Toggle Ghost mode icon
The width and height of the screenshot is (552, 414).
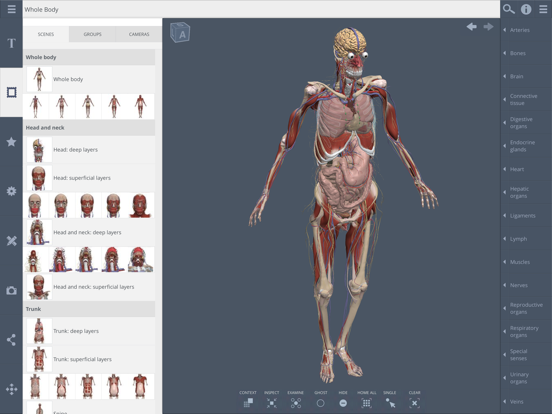pos(320,403)
